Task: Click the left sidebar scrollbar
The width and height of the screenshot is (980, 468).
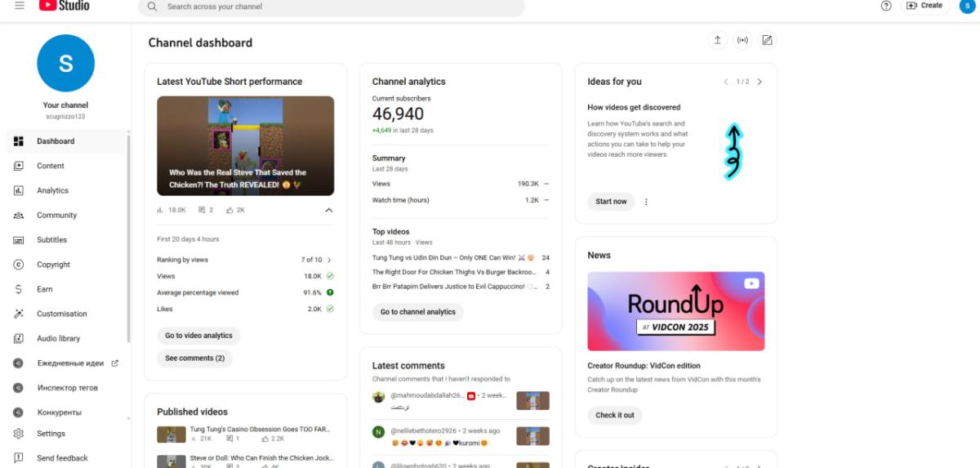Action: click(128, 237)
